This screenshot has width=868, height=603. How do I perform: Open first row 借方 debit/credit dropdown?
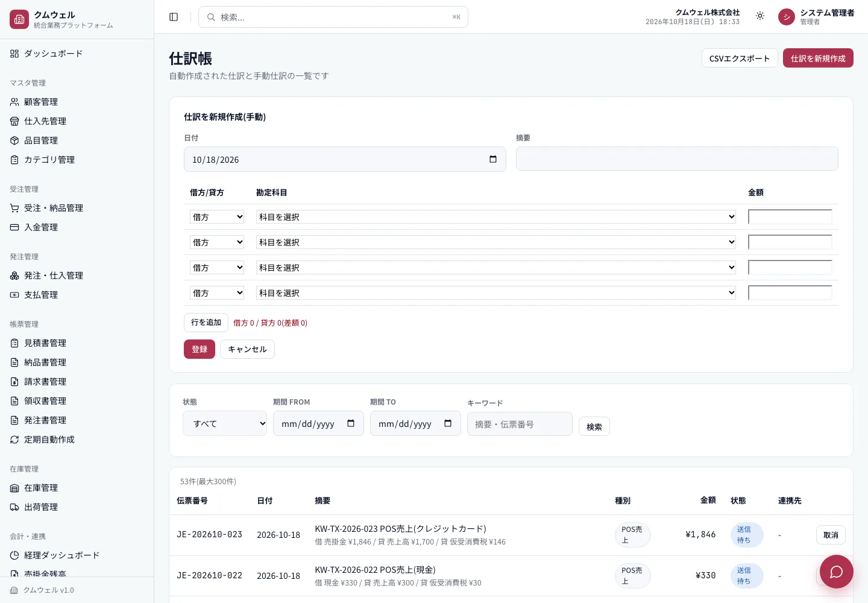click(x=217, y=217)
